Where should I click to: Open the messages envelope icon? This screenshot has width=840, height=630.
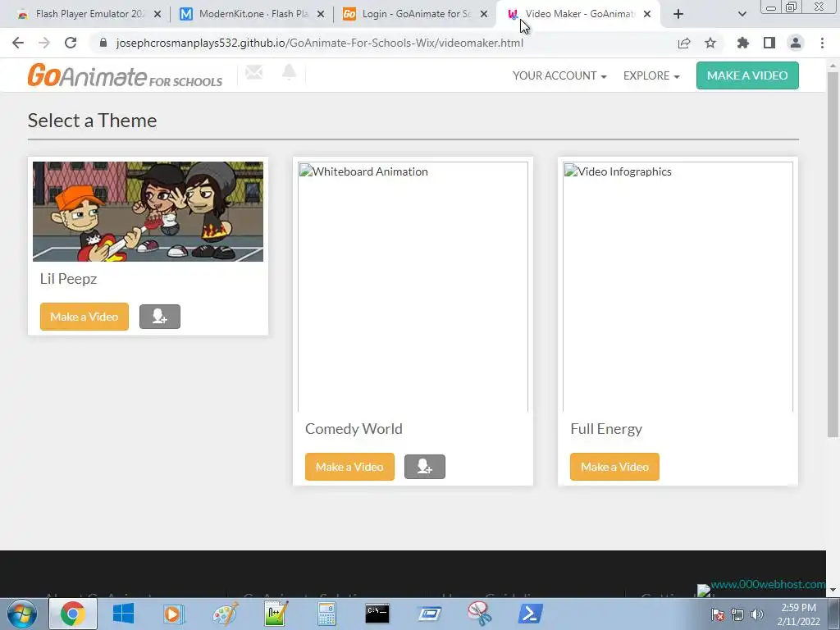tap(254, 72)
